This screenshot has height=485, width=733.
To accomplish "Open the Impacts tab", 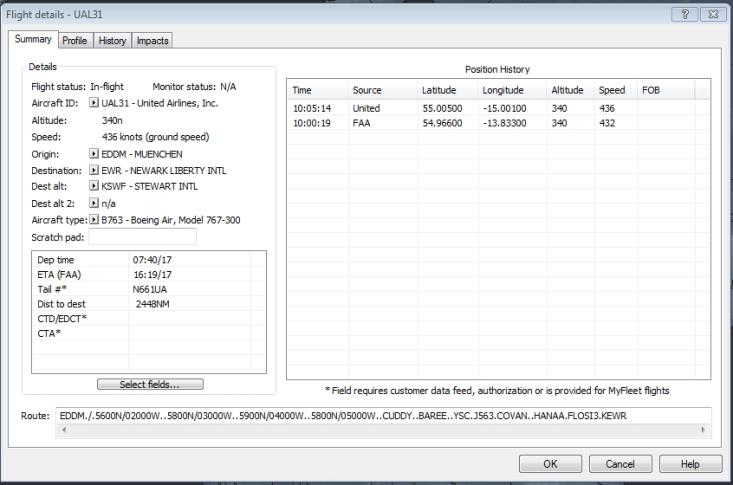I will point(152,41).
